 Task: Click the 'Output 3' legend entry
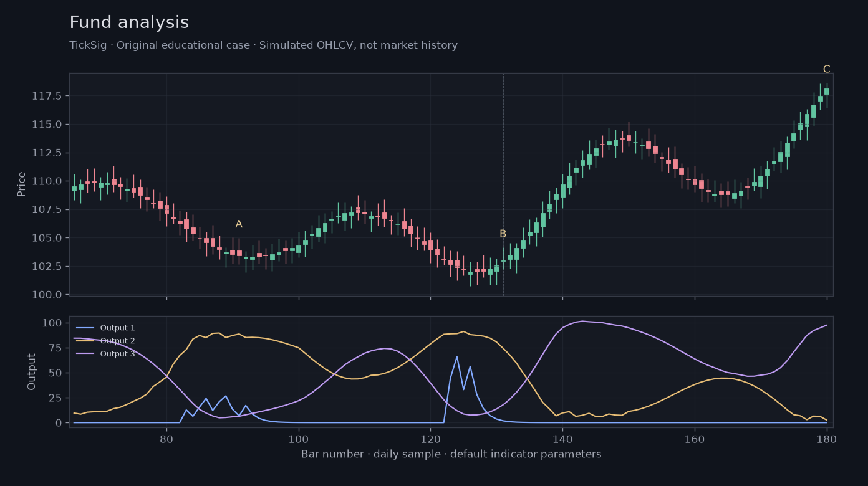click(117, 354)
